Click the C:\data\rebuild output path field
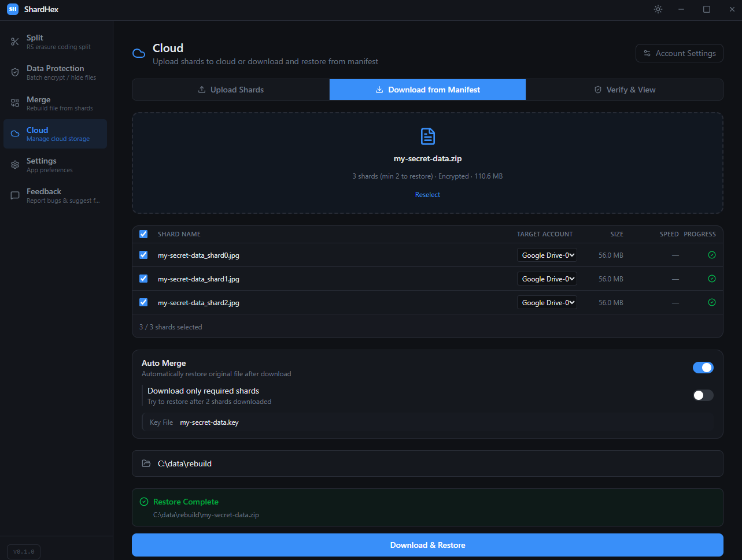The image size is (742, 560). [x=427, y=463]
